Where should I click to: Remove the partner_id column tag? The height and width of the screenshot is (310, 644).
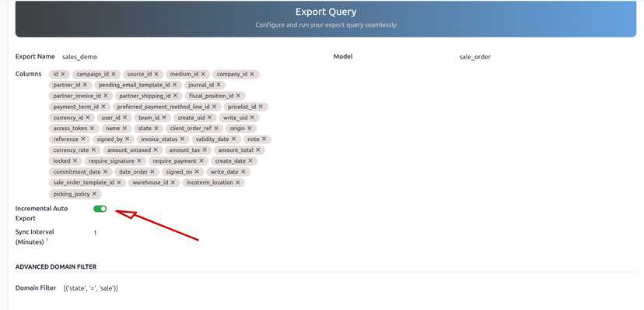(x=85, y=85)
